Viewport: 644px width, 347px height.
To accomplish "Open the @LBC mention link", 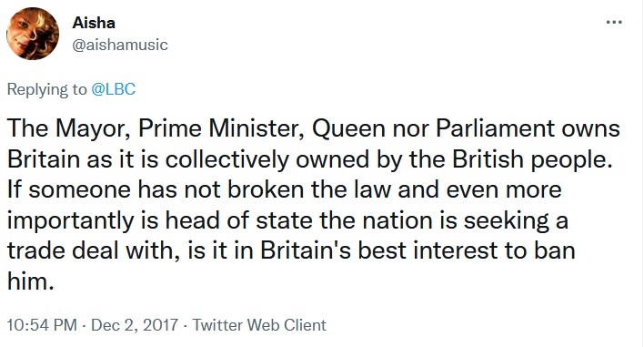I will click(x=113, y=89).
